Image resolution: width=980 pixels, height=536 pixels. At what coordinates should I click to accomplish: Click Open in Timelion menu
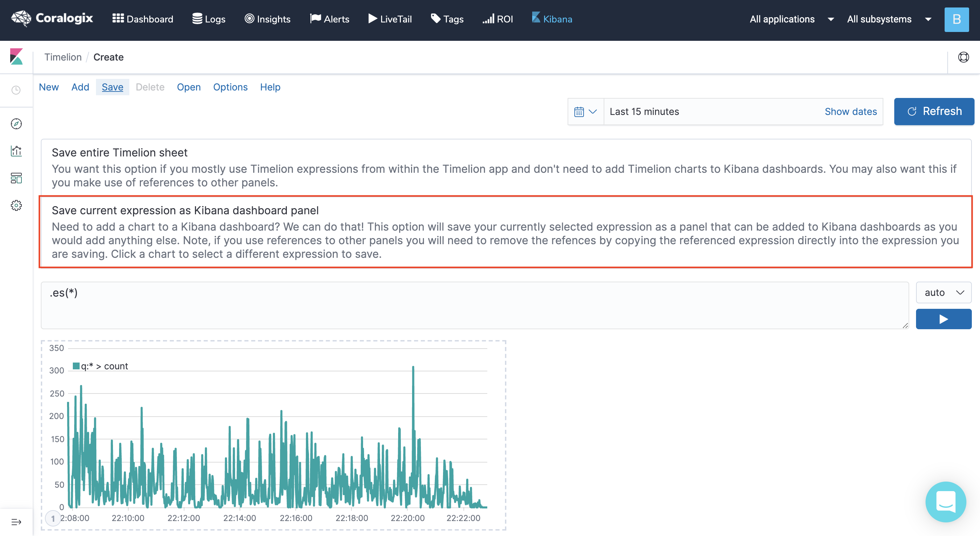coord(189,87)
